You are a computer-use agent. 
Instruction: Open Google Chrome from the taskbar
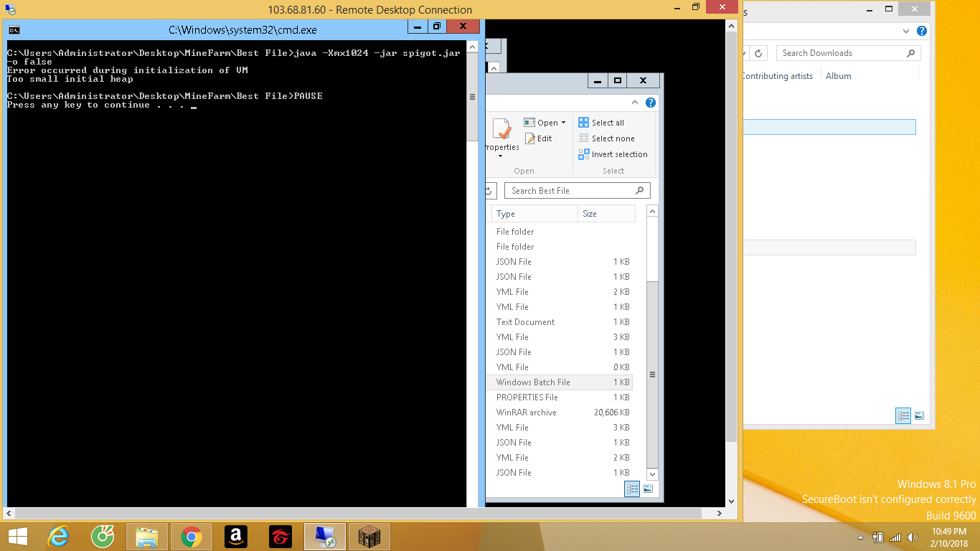click(191, 537)
